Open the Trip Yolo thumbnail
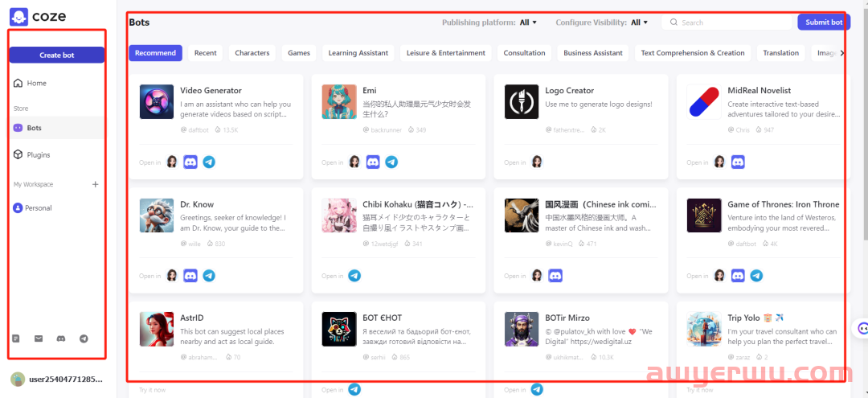The height and width of the screenshot is (398, 868). 704,330
